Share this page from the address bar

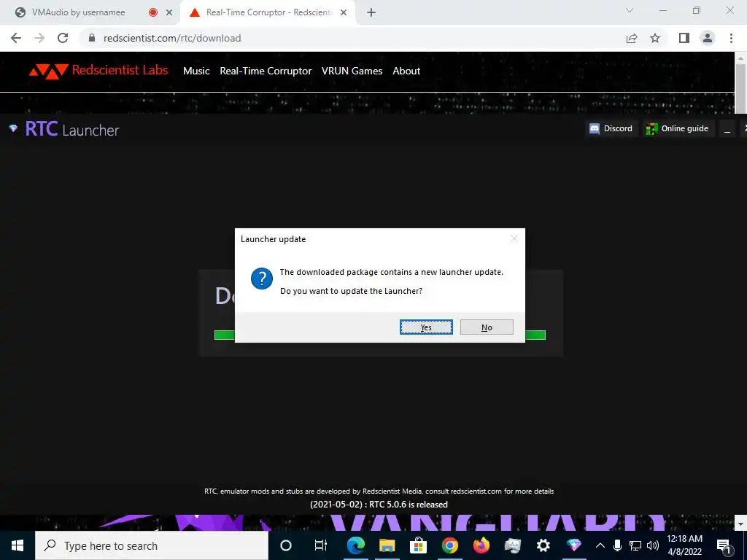632,38
